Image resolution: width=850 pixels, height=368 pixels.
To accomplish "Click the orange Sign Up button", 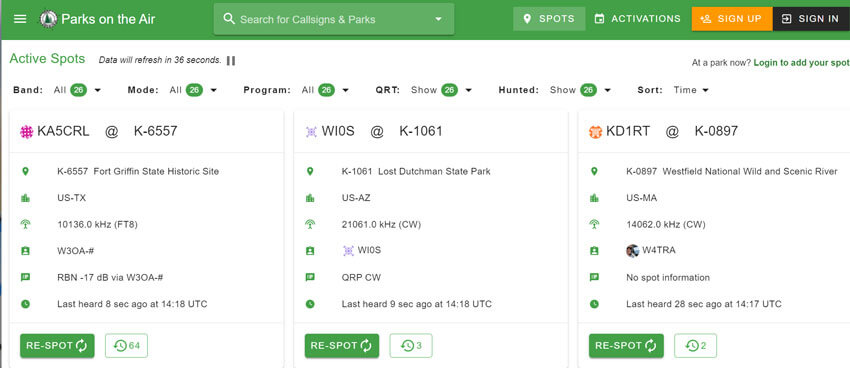I will click(x=732, y=19).
